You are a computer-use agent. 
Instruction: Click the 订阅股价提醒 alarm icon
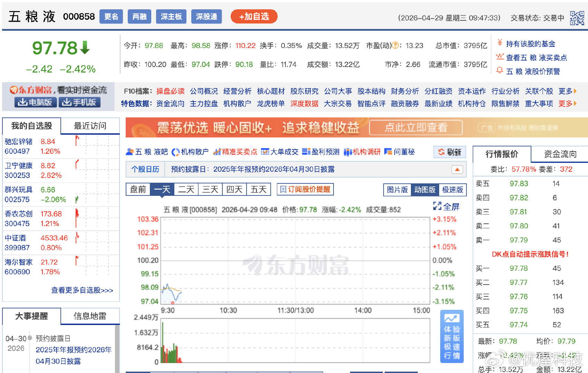pos(283,189)
